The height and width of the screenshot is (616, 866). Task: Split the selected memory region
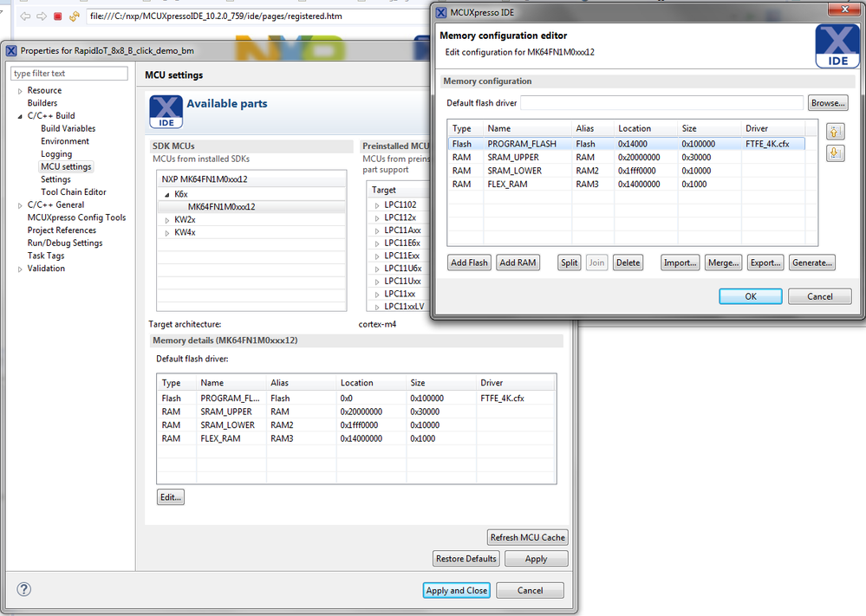[569, 263]
